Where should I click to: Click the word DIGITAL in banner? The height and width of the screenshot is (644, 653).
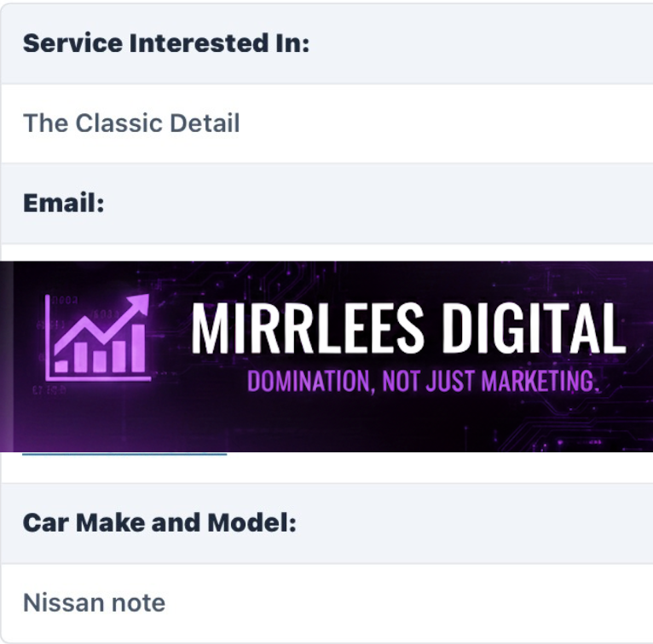tap(535, 329)
